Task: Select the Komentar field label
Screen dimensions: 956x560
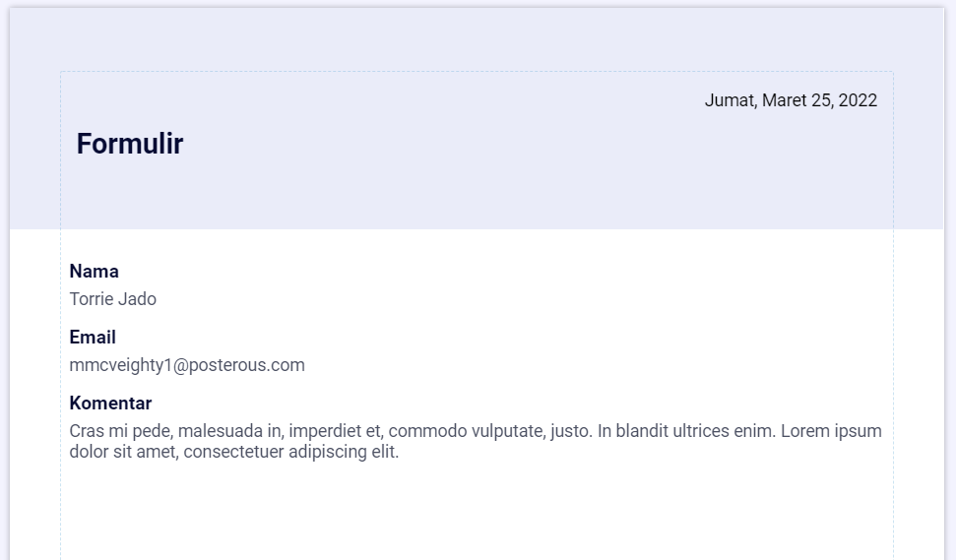Action: [110, 404]
